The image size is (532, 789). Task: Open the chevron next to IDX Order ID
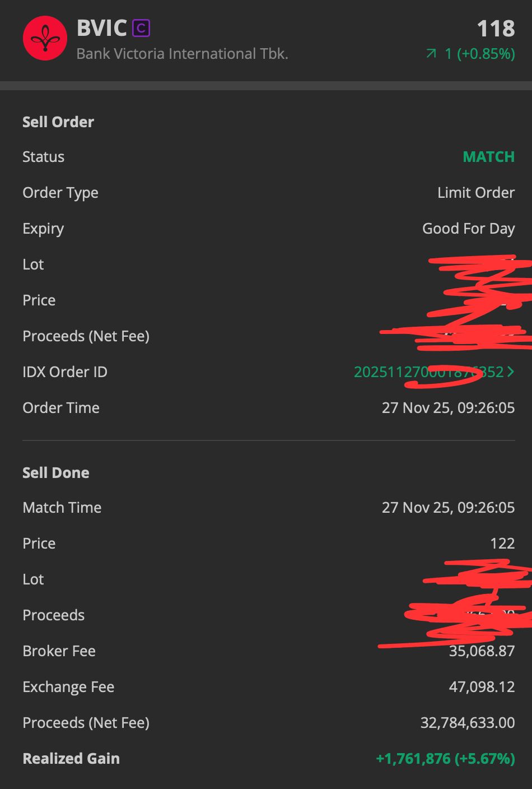coord(510,372)
